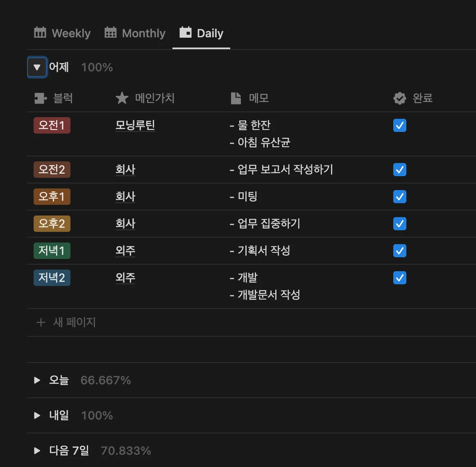Click the 오후1 orange tag
The width and height of the screenshot is (476, 467).
(52, 197)
